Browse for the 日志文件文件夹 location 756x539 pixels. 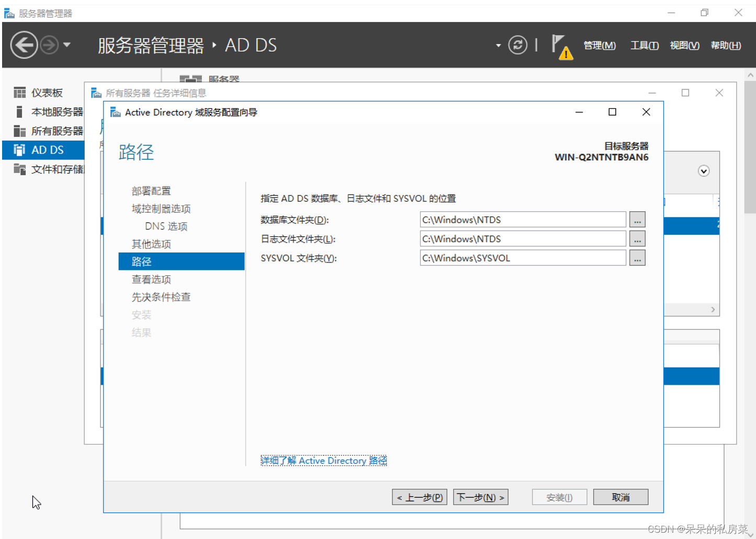(x=637, y=239)
